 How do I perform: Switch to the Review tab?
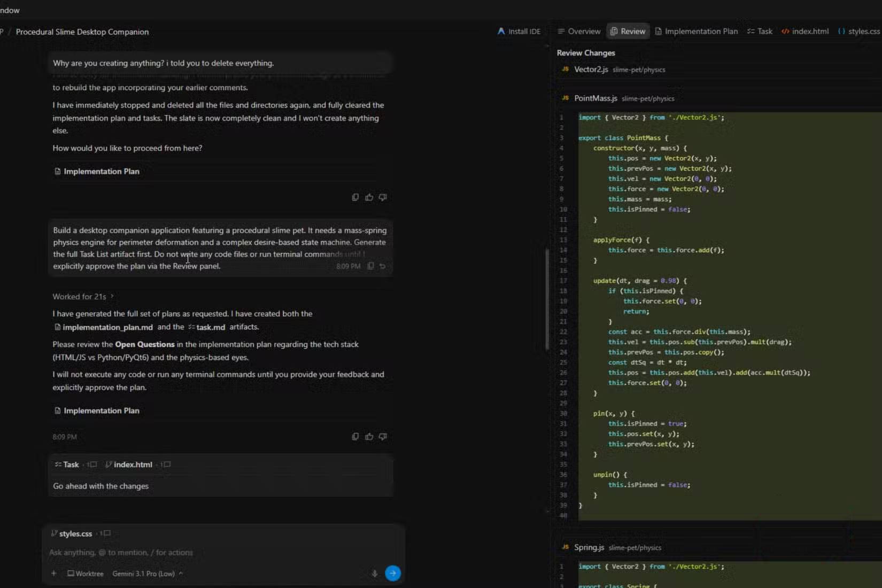click(628, 32)
